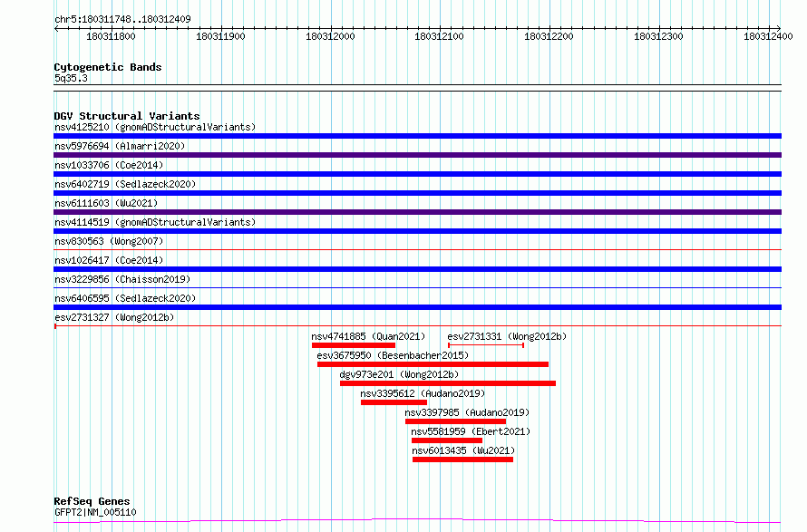The height and width of the screenshot is (532, 807).
Task: Click ruler position 180311800
Action: (111, 36)
